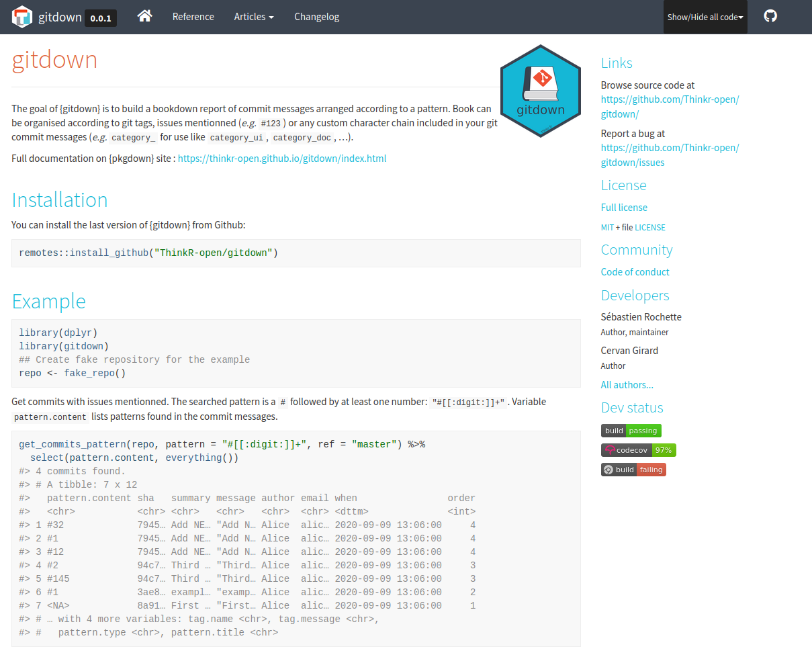
Task: Click the Developers sidebar heading
Action: coord(635,296)
